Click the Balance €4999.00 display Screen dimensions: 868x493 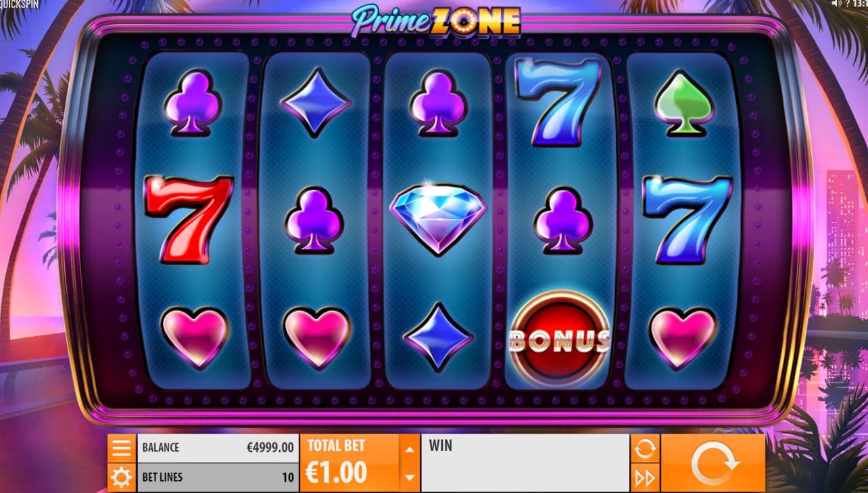pos(218,448)
